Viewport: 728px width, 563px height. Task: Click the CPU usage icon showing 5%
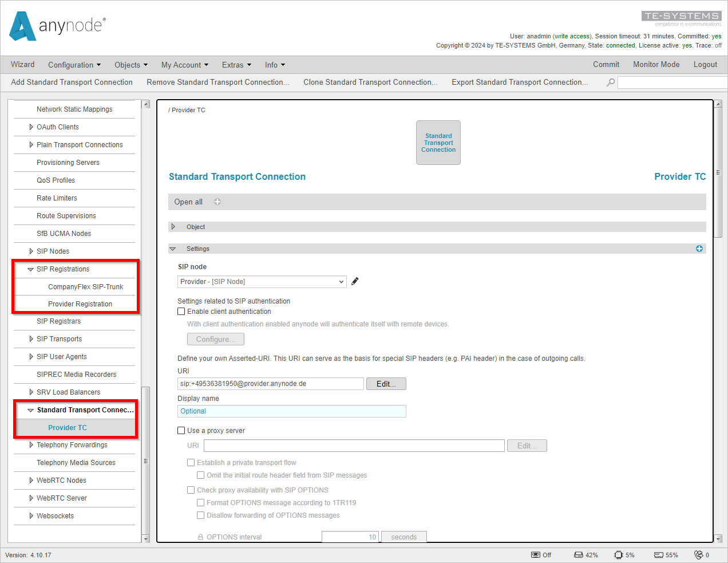click(619, 554)
